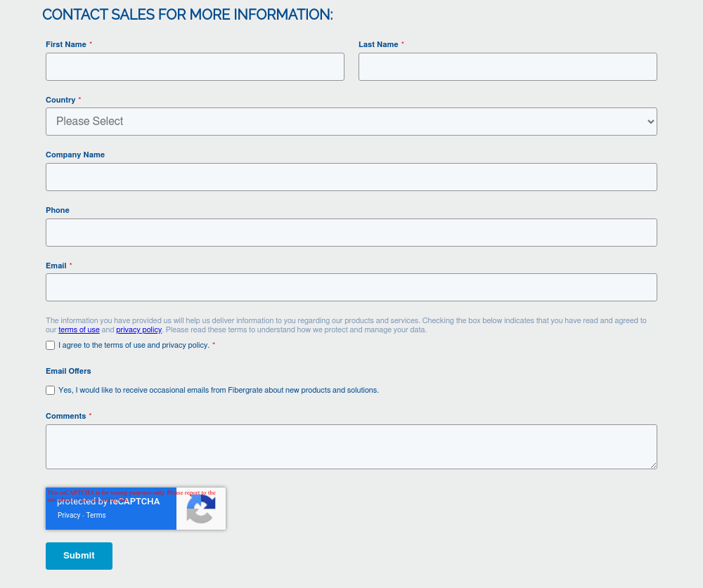Screen dimensions: 703x588
Task: Open the Country dropdown list
Action: 351,122
